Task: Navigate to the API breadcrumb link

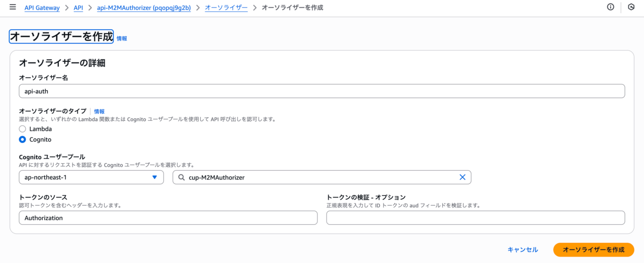Action: coord(78,8)
